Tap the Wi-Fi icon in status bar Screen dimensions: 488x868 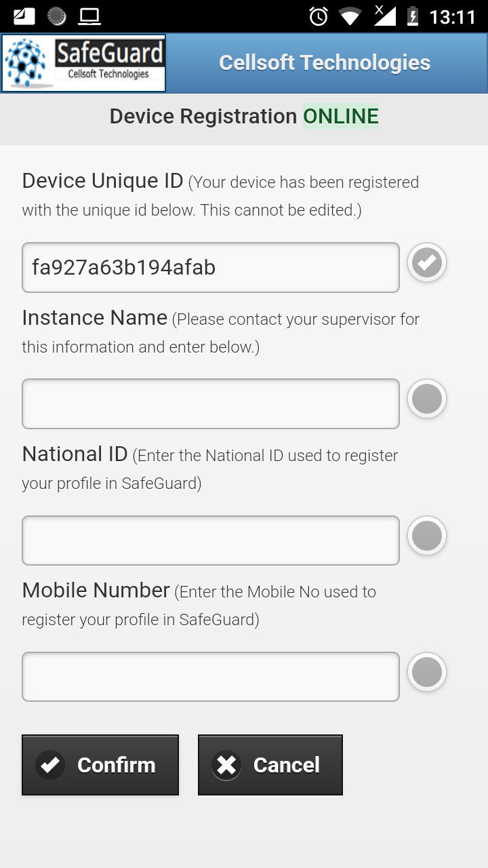pyautogui.click(x=350, y=16)
